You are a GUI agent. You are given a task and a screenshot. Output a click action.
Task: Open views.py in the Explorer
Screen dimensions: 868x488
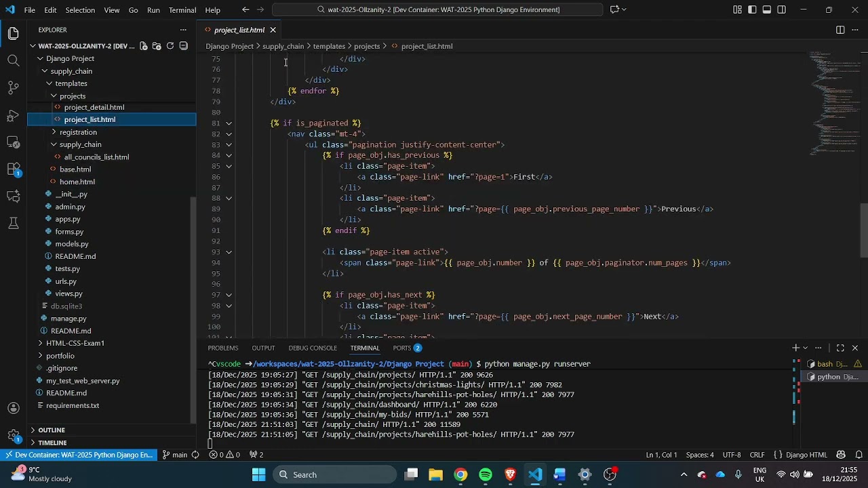tap(68, 293)
